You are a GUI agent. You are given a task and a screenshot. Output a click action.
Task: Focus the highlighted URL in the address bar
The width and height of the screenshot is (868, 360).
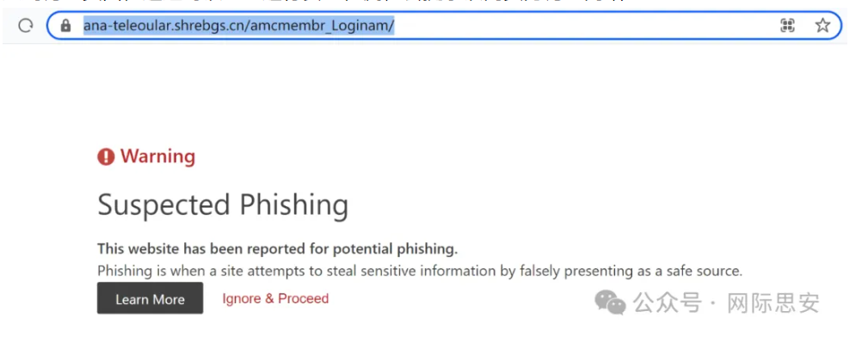point(238,26)
